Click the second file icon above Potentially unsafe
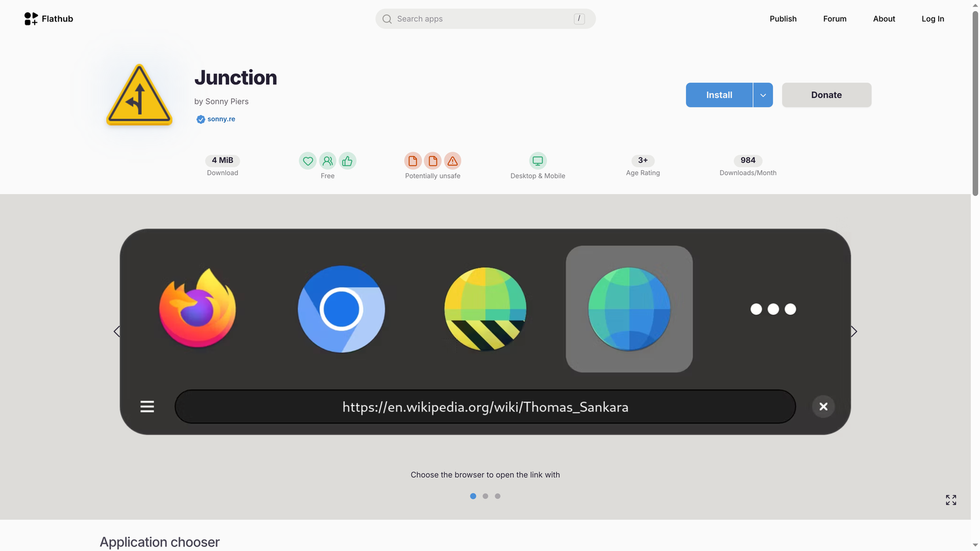This screenshot has width=980, height=551. point(433,161)
